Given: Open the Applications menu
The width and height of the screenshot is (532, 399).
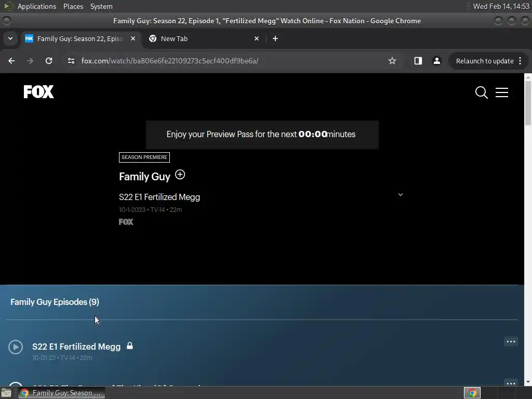Looking at the screenshot, I should pos(37,6).
